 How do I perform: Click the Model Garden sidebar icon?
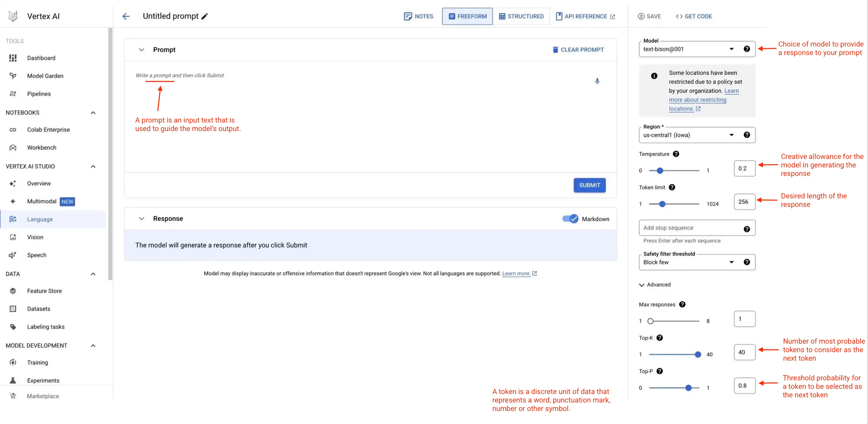(x=13, y=76)
